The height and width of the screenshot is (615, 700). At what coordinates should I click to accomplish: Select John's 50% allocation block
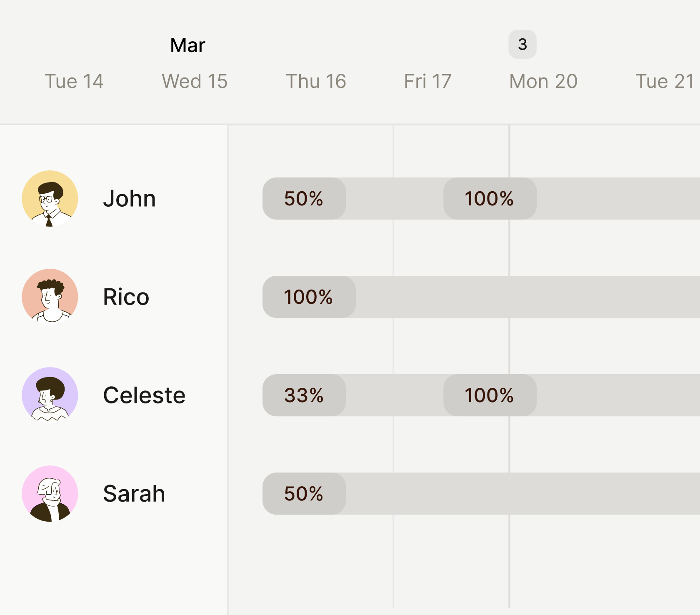tap(304, 199)
